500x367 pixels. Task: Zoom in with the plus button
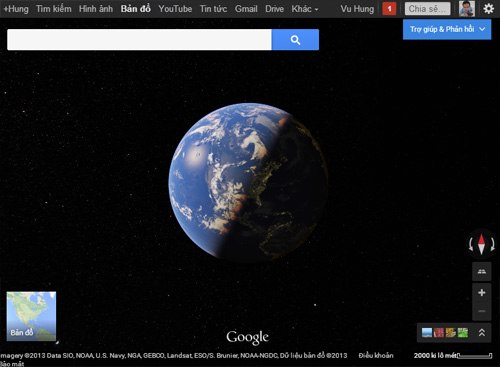[482, 292]
